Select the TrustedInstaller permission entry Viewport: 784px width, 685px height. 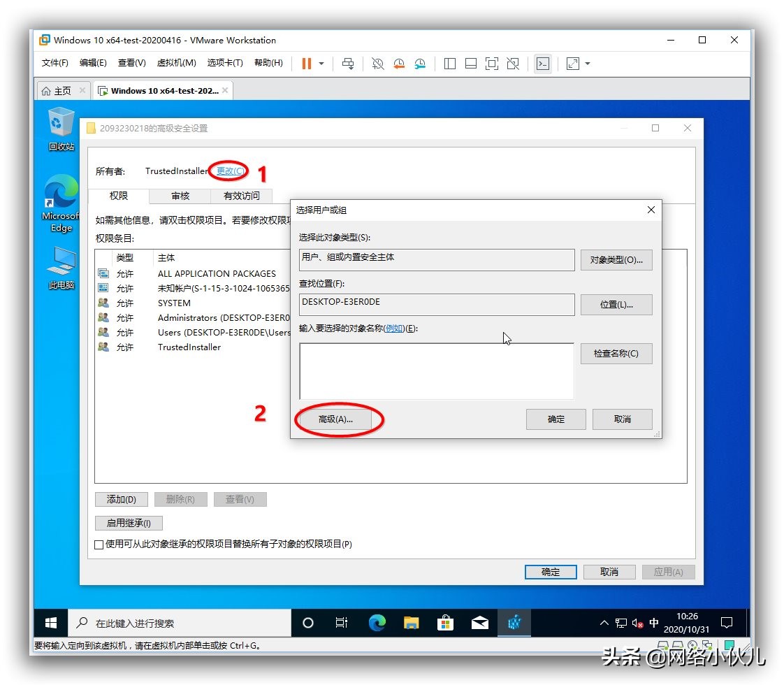pos(189,347)
